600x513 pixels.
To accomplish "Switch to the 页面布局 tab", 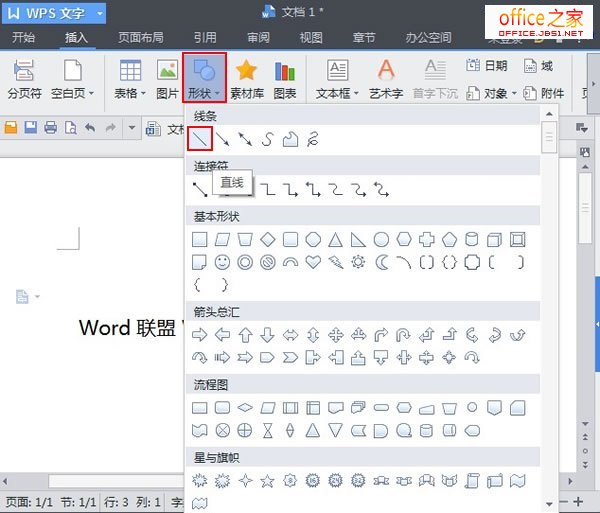I will click(140, 37).
